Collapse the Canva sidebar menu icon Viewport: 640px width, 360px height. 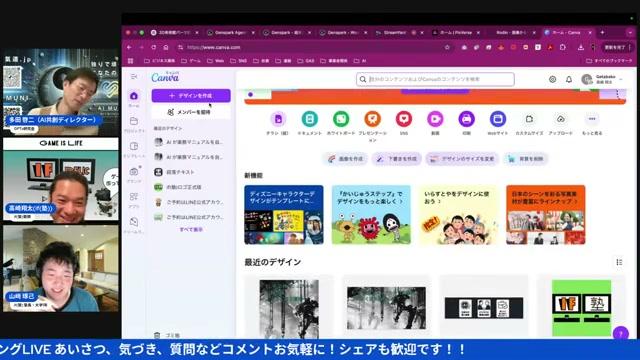134,76
